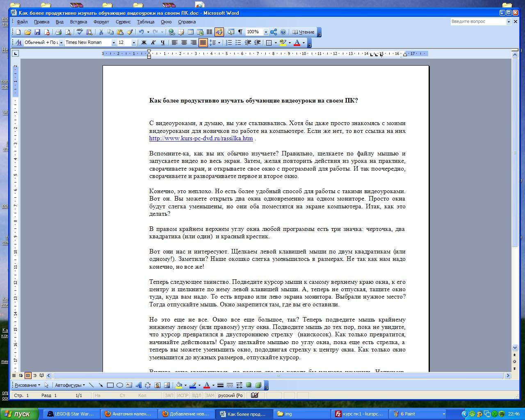Open the zoom 100% dropdown
525x420 pixels.
[266, 32]
